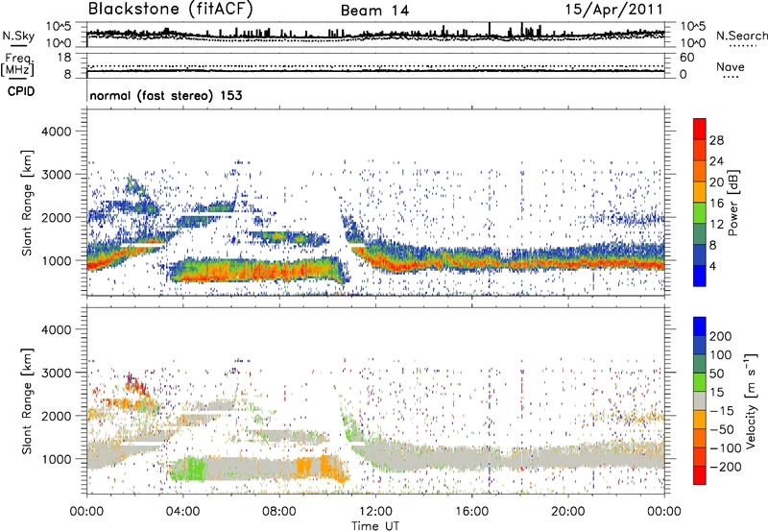The height and width of the screenshot is (532, 768).
Task: Click the '200' label on Velocity colorbar
Action: click(720, 336)
